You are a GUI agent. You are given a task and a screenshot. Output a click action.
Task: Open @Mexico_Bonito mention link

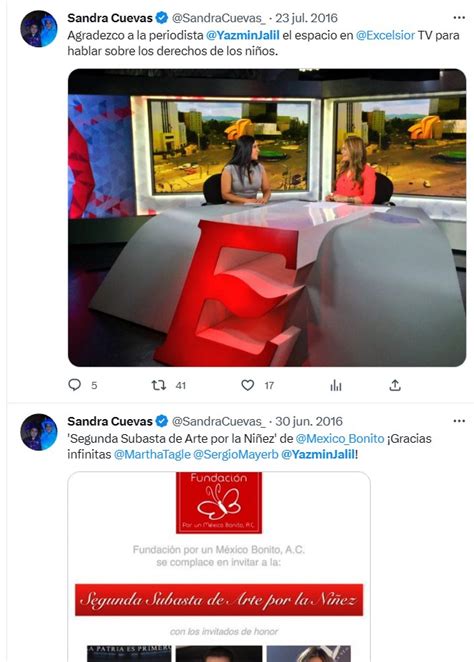[340, 439]
